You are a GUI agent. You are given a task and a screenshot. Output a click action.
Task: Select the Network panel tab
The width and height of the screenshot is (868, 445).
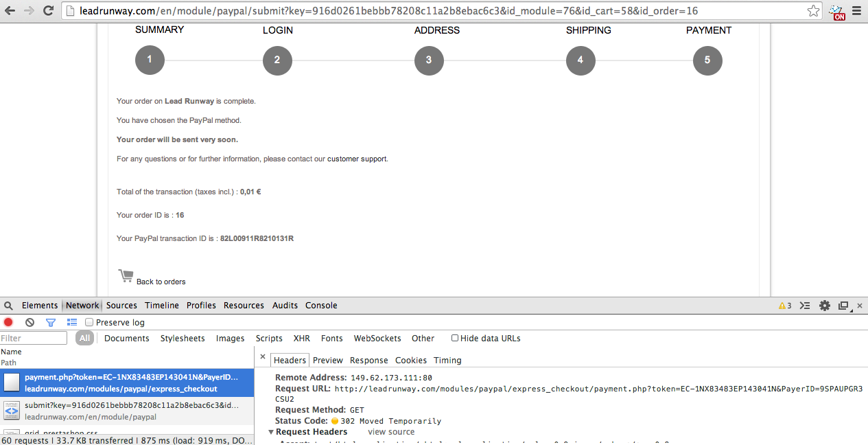[82, 306]
